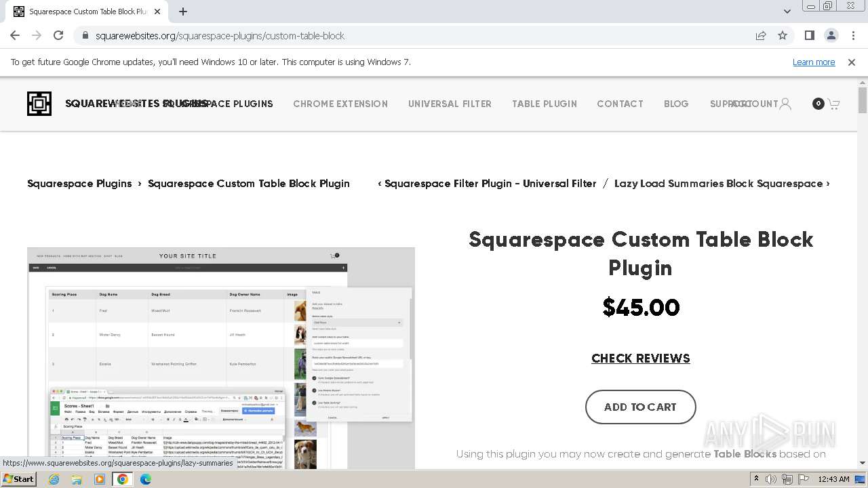The height and width of the screenshot is (488, 868).
Task: Dismiss the Chrome update notification bar
Action: click(852, 62)
